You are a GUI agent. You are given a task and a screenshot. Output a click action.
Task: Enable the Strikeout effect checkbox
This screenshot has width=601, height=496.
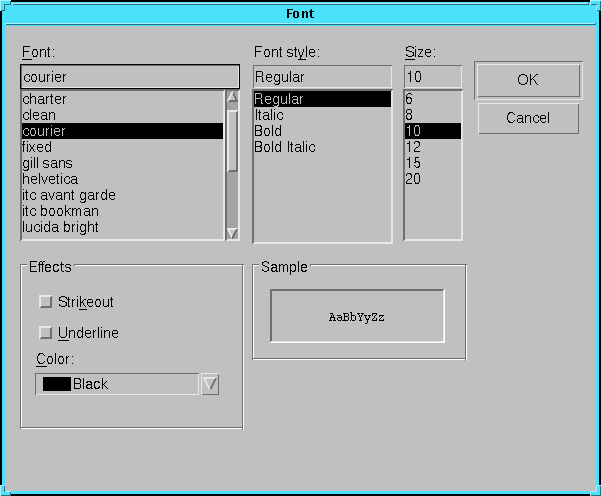tap(45, 302)
